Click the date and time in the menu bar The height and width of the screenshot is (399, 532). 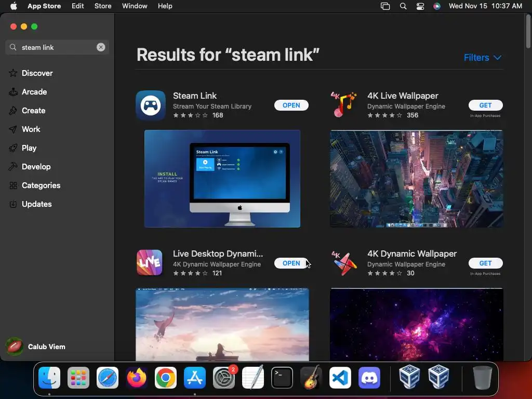485,6
